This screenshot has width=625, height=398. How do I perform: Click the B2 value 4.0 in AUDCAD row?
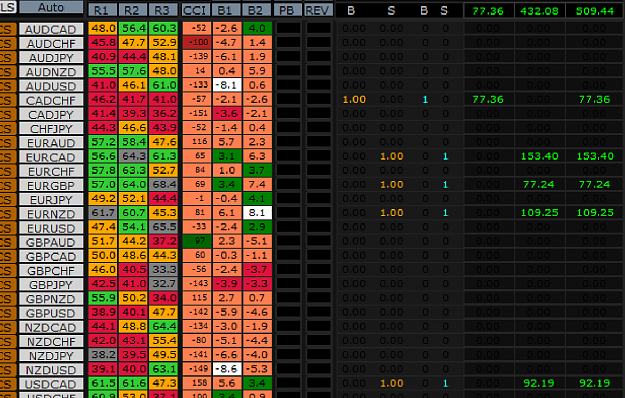pyautogui.click(x=257, y=28)
